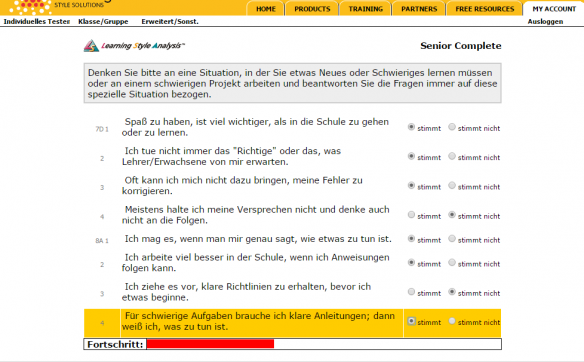Select 'stimmt' for 'klare Richtlinien' question
The width and height of the screenshot is (584, 362).
pyautogui.click(x=411, y=292)
